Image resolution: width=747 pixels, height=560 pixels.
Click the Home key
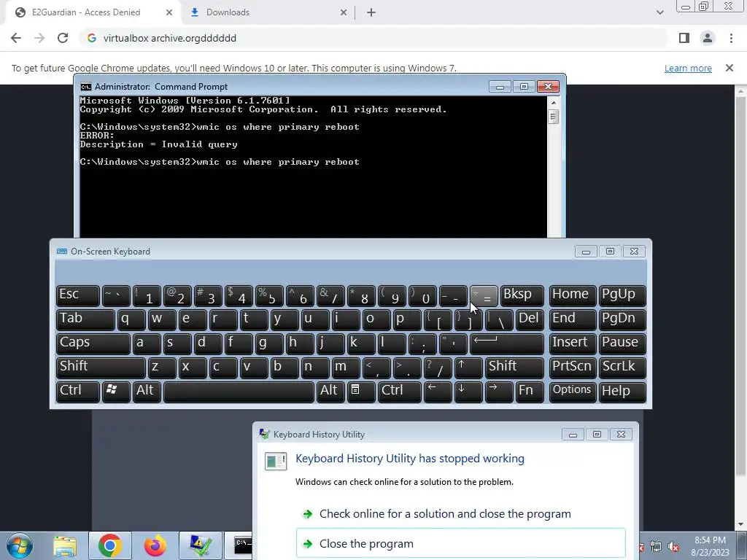[572, 295]
